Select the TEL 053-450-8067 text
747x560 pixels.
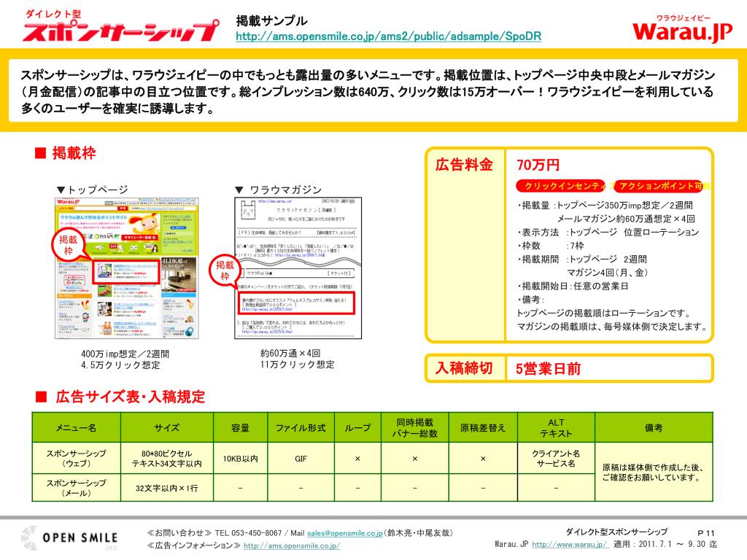[248, 533]
